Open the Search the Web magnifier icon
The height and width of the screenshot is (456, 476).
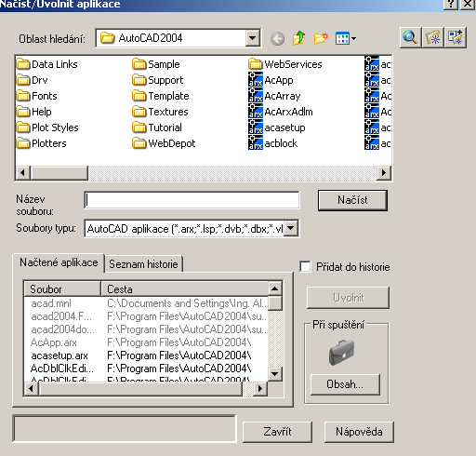(x=410, y=37)
